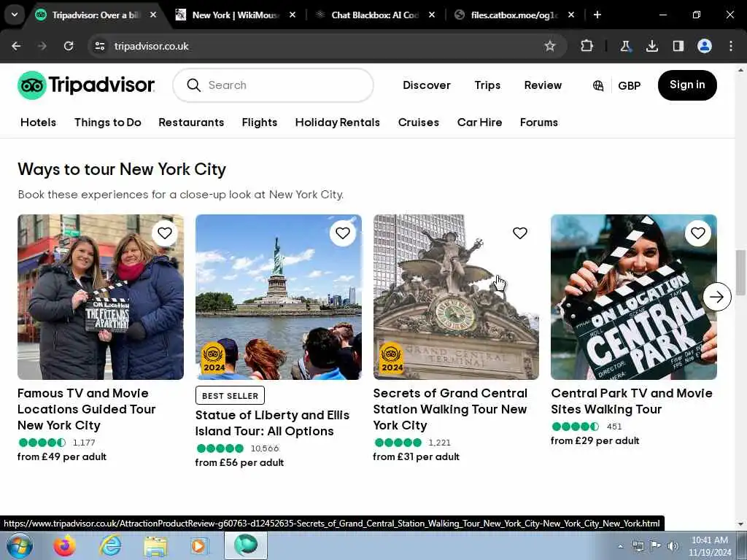747x560 pixels.
Task: Change currency via the GBP button
Action: 630,86
